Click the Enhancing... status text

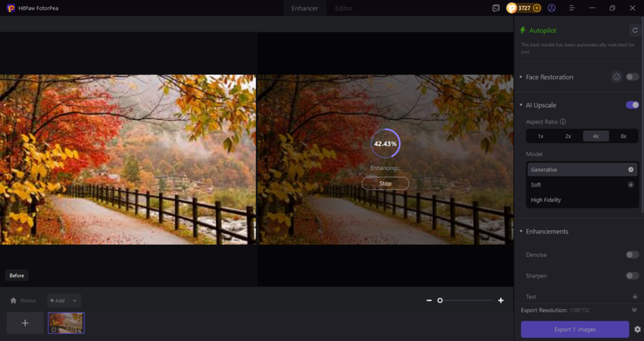pyautogui.click(x=385, y=167)
